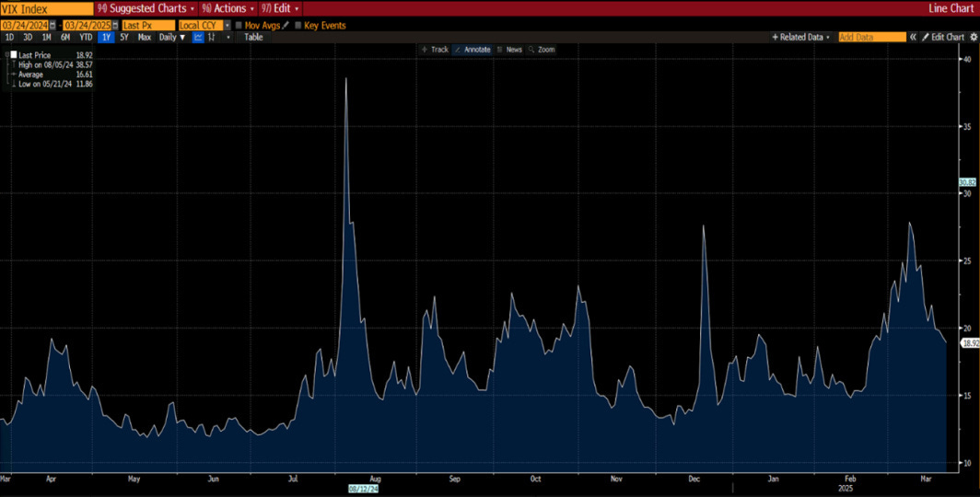Switch to the bar/candle chart type icon

coord(212,37)
